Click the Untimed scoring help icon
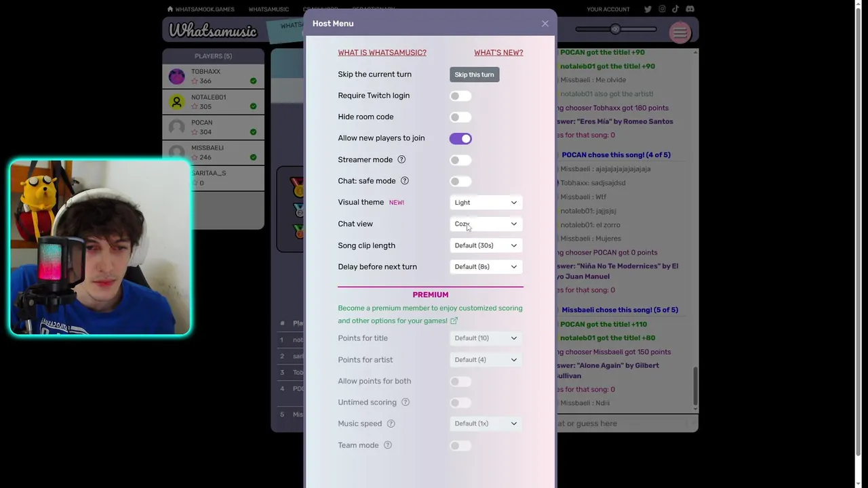Viewport: 868px width, 488px height. (x=406, y=403)
